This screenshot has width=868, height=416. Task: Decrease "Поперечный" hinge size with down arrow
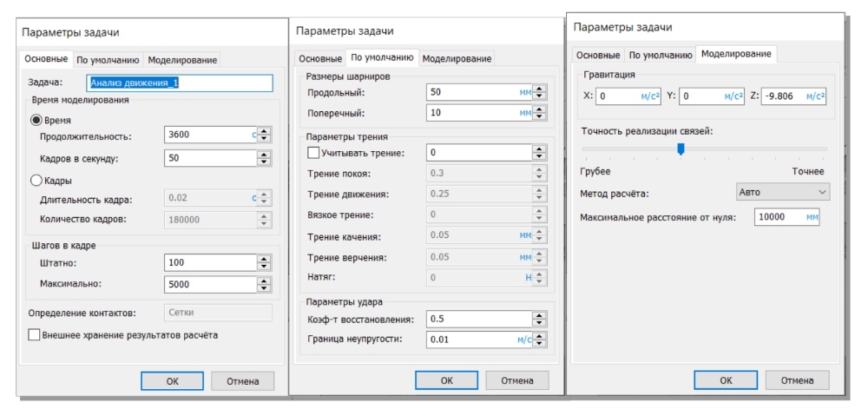point(539,117)
